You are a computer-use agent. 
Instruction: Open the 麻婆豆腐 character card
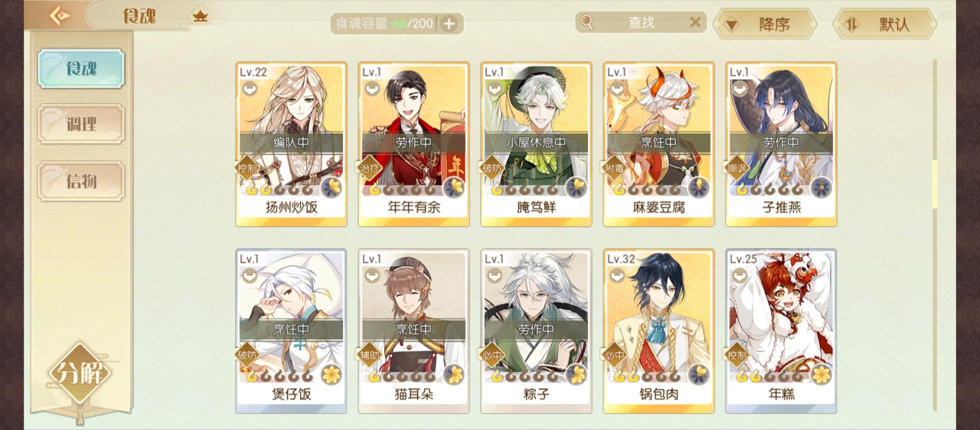pyautogui.click(x=659, y=144)
